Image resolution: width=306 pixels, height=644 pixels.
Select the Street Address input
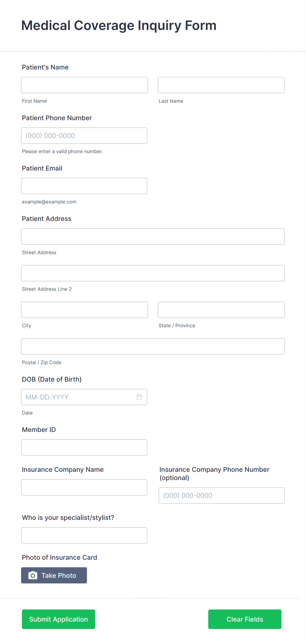click(153, 236)
